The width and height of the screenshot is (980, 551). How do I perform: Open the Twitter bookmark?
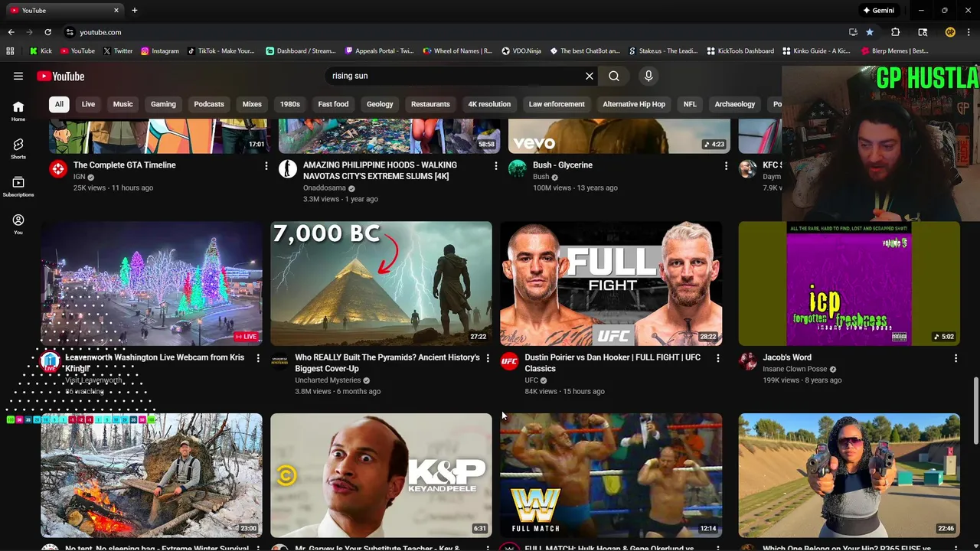coord(117,51)
